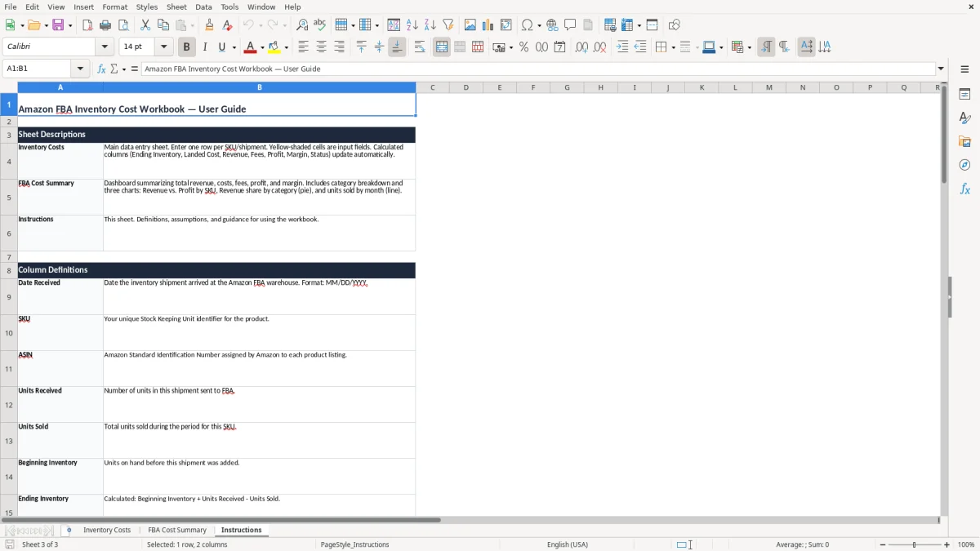
Task: Open Draw Functions shapes icon
Action: point(674,25)
